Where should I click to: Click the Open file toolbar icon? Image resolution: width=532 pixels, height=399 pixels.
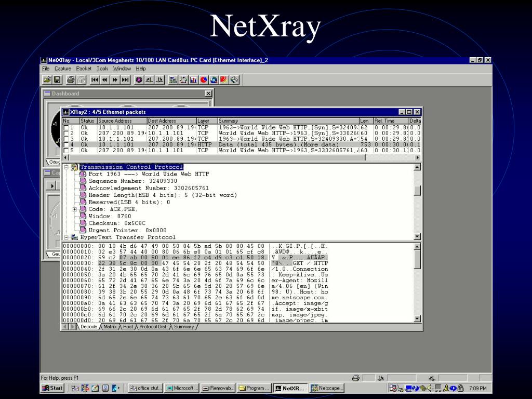47,79
